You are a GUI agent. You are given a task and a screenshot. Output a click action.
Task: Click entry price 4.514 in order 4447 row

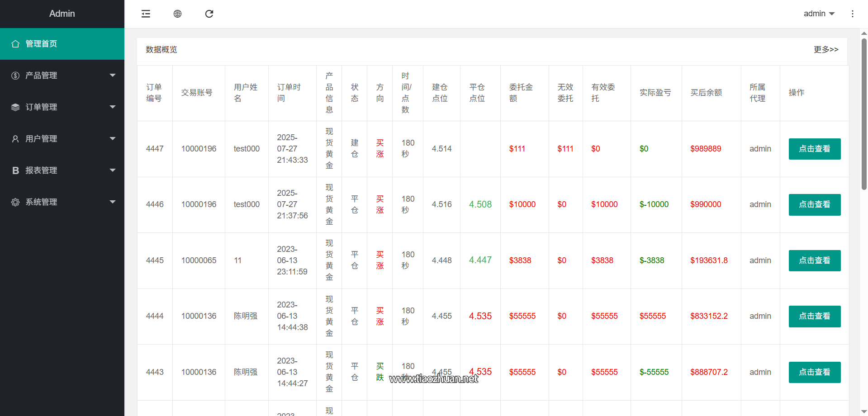441,149
